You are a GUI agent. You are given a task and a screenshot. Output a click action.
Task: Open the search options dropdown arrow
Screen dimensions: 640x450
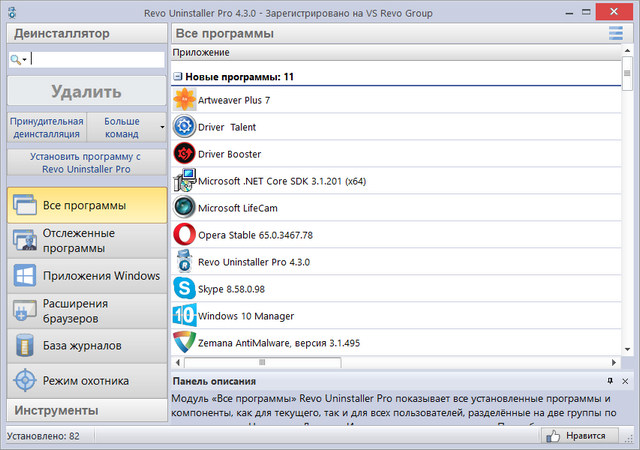19,60
